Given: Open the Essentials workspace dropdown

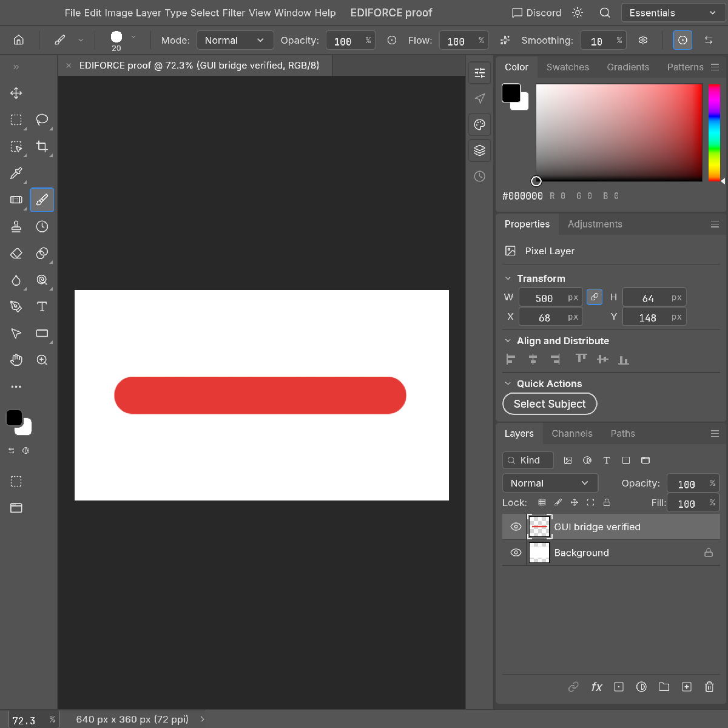Looking at the screenshot, I should coord(673,13).
